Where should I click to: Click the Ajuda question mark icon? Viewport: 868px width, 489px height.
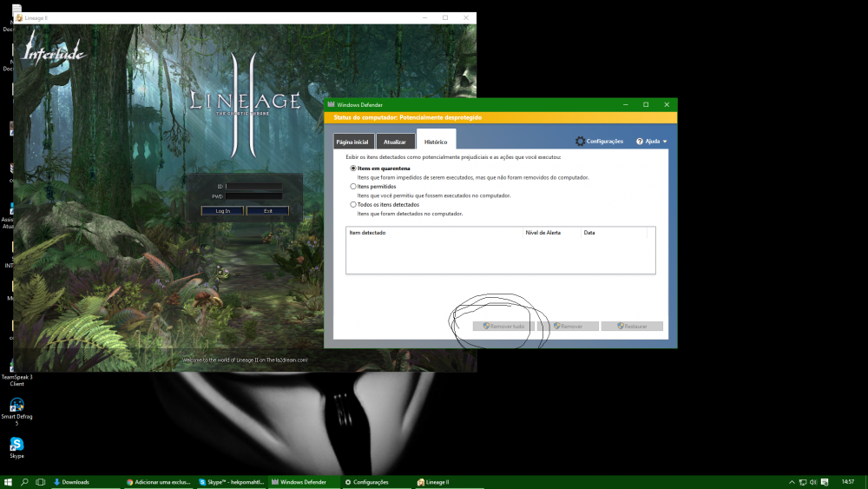(x=640, y=141)
